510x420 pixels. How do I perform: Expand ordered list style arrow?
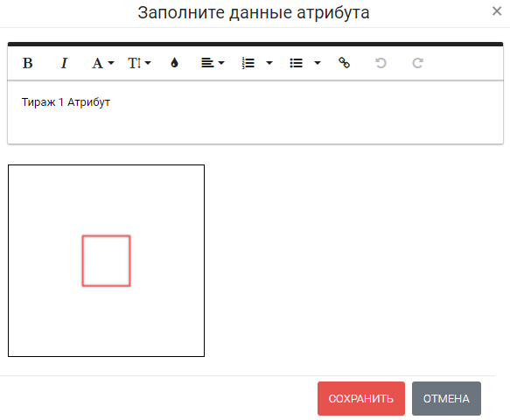click(x=269, y=63)
